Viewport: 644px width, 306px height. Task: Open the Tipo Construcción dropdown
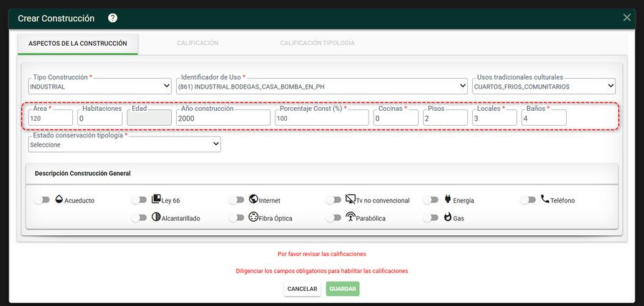99,86
